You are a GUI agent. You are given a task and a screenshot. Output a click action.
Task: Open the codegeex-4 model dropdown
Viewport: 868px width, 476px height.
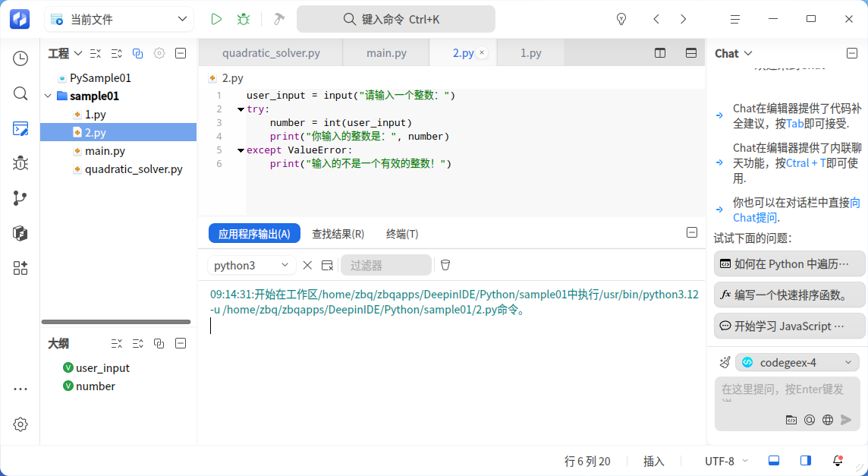point(797,362)
